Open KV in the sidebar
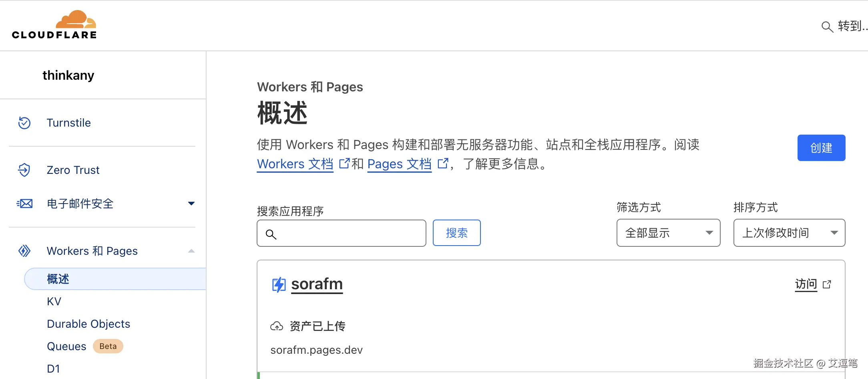The width and height of the screenshot is (868, 379). pos(54,301)
